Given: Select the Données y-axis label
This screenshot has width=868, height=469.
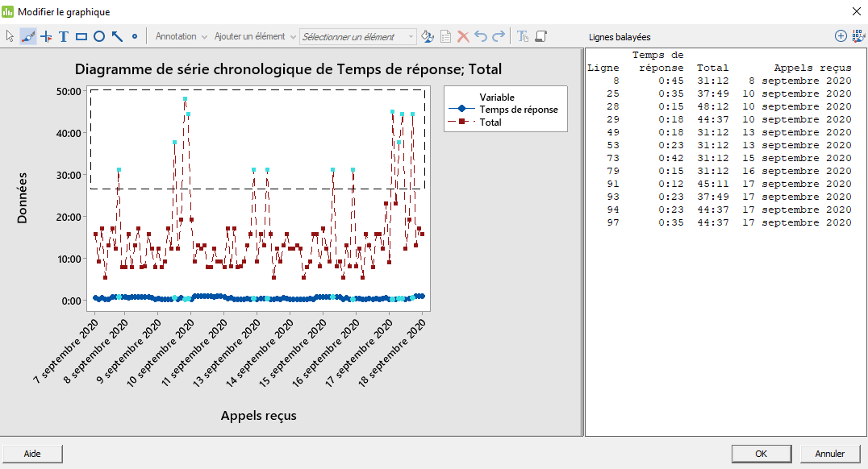Looking at the screenshot, I should (x=22, y=198).
